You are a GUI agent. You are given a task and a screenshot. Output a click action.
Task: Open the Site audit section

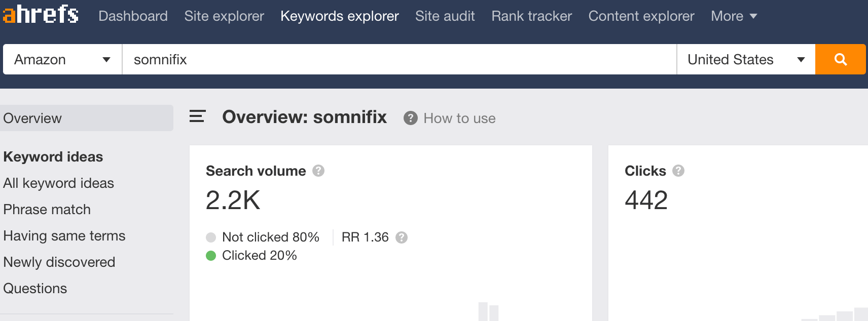[x=445, y=16]
